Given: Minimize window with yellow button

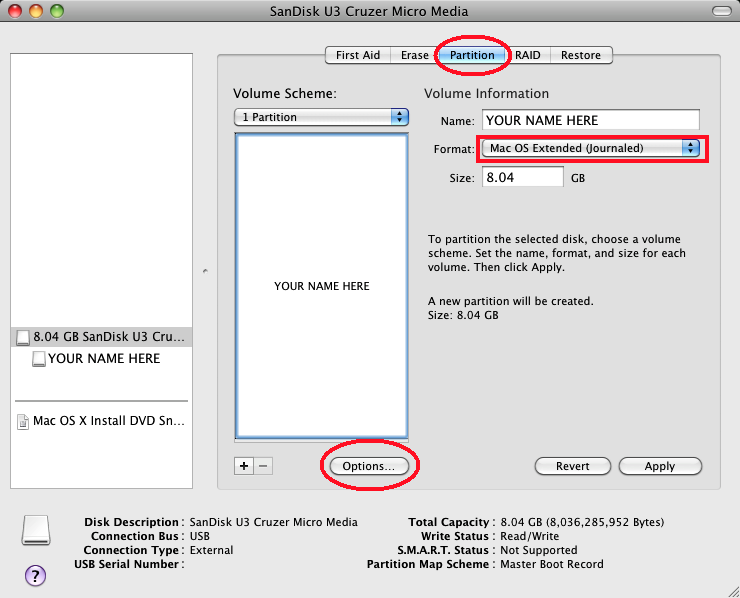Looking at the screenshot, I should coord(36,11).
